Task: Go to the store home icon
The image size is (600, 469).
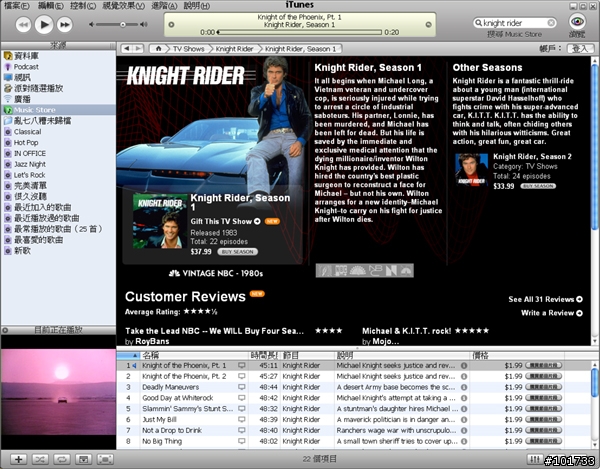Action: pyautogui.click(x=158, y=49)
